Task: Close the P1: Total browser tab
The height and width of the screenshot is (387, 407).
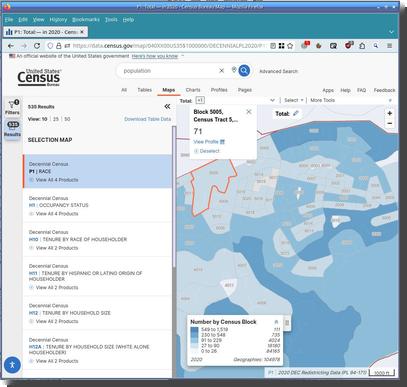Action: [82, 32]
